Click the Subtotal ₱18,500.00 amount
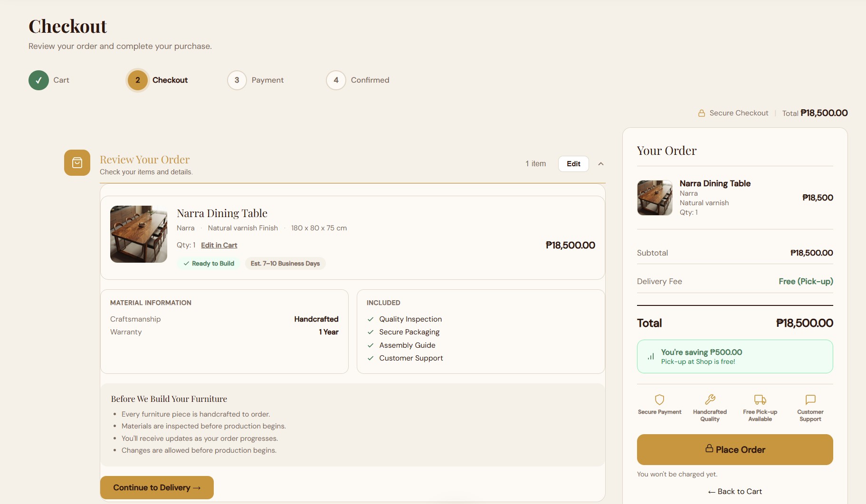The height and width of the screenshot is (504, 866). tap(811, 253)
